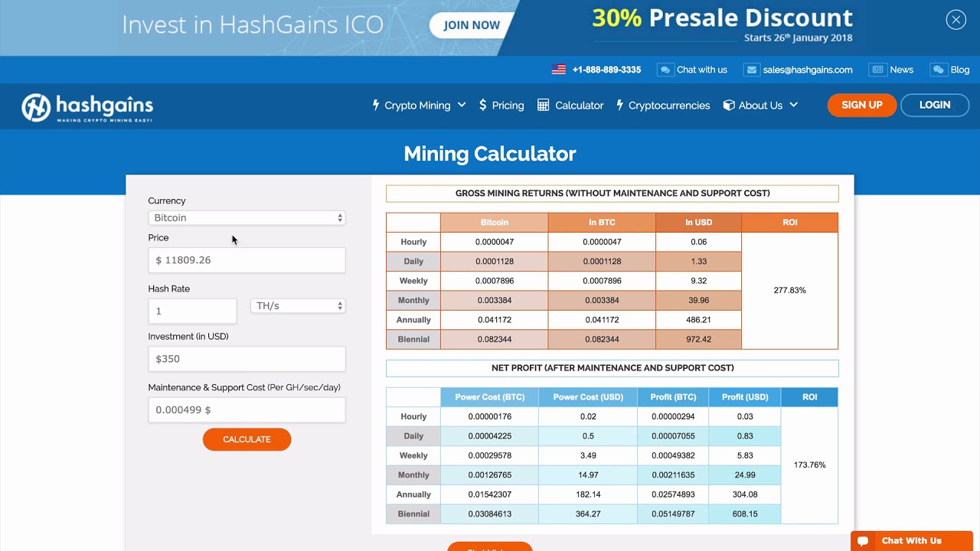Open About Us menu

click(x=760, y=106)
